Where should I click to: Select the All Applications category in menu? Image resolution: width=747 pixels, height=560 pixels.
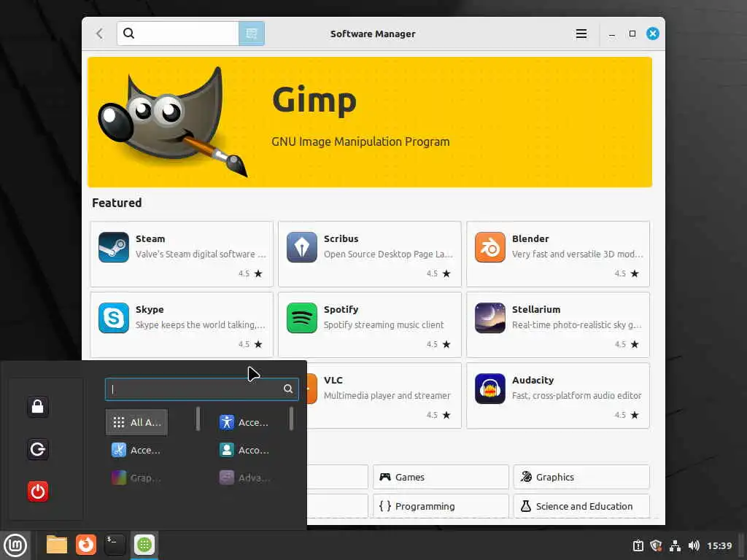(136, 422)
